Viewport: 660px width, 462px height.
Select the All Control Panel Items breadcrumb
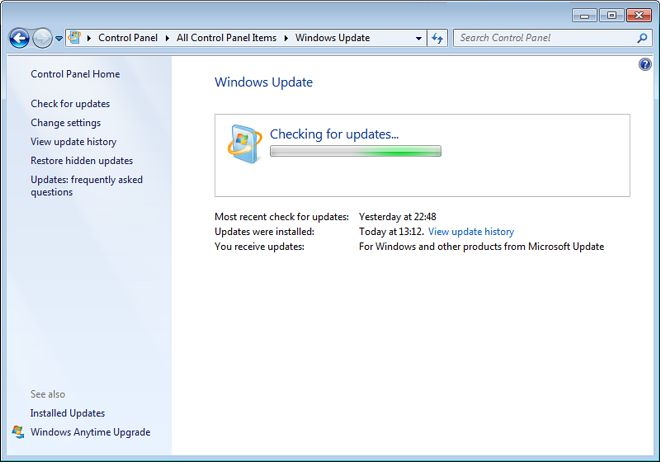226,38
